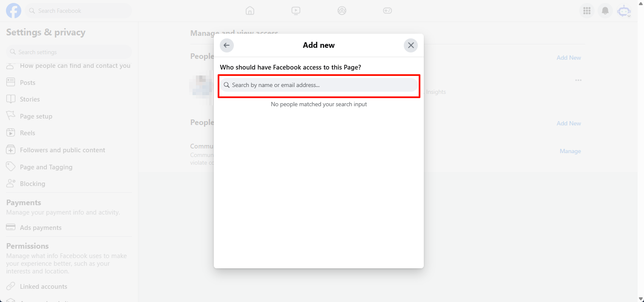Open the Posts settings item
The height and width of the screenshot is (302, 644).
[69, 82]
